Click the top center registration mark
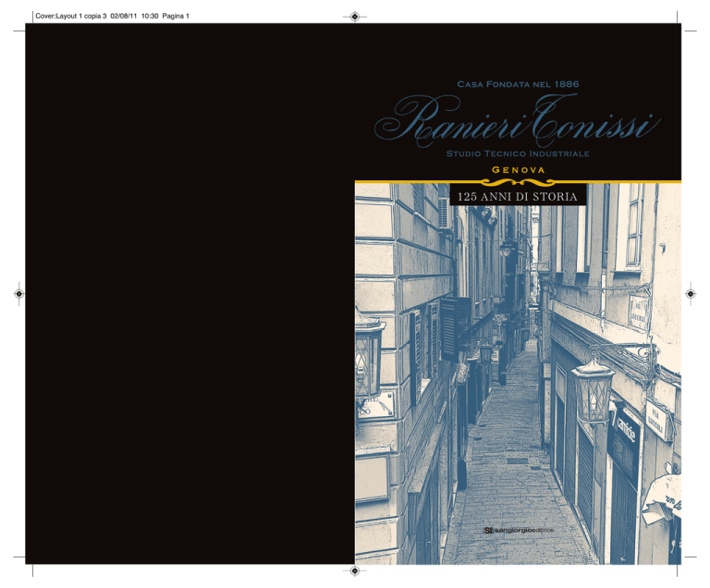The width and height of the screenshot is (710, 588). (x=355, y=17)
